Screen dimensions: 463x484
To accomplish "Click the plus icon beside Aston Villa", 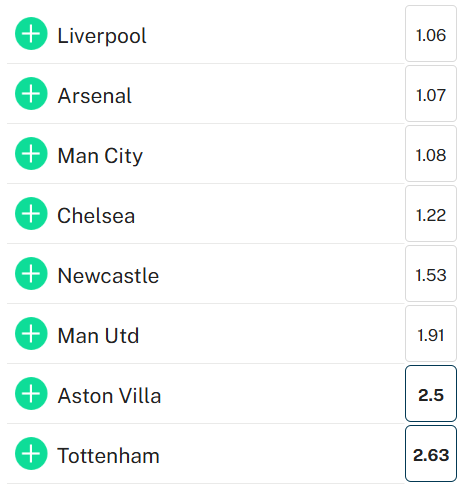I will [x=31, y=394].
